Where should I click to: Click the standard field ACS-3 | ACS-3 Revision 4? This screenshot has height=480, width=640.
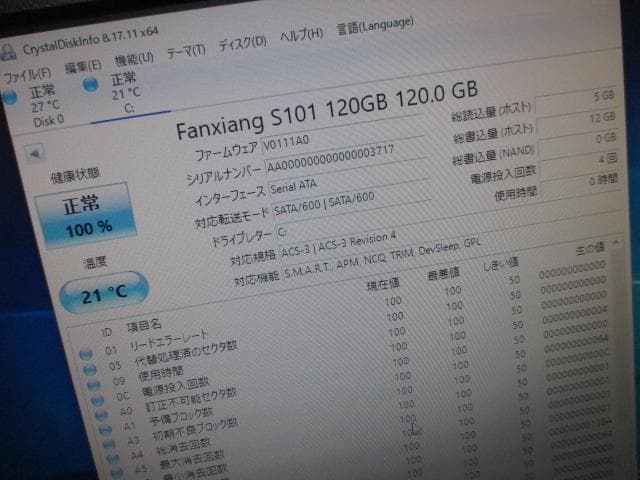tap(339, 244)
